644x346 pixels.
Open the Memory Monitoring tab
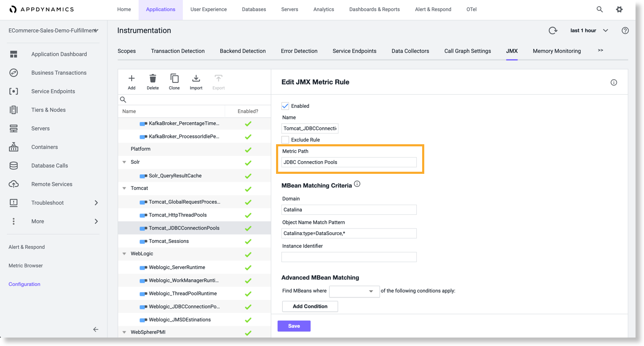coord(557,51)
